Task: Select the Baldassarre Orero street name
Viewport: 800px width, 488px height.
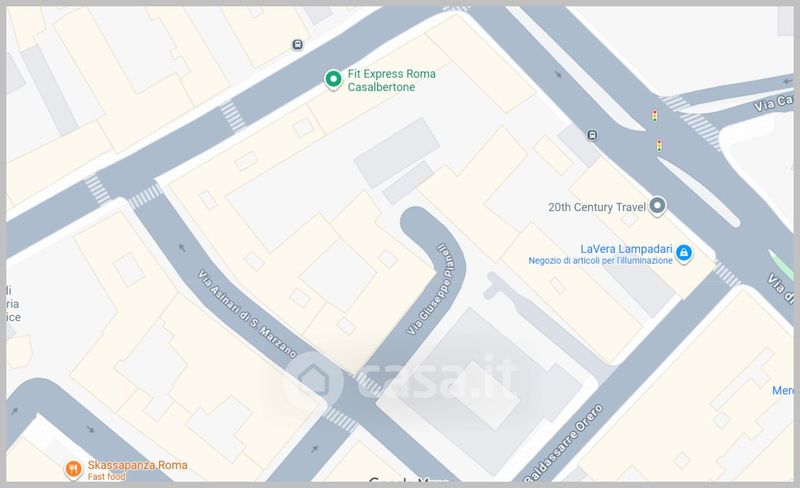Action: point(563,443)
